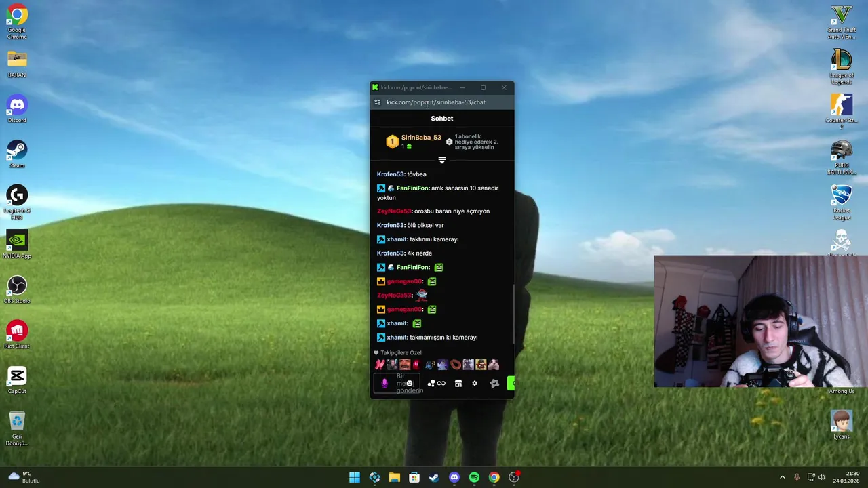Open Google Chrome desktop shortcut
The image size is (868, 488).
(17, 22)
